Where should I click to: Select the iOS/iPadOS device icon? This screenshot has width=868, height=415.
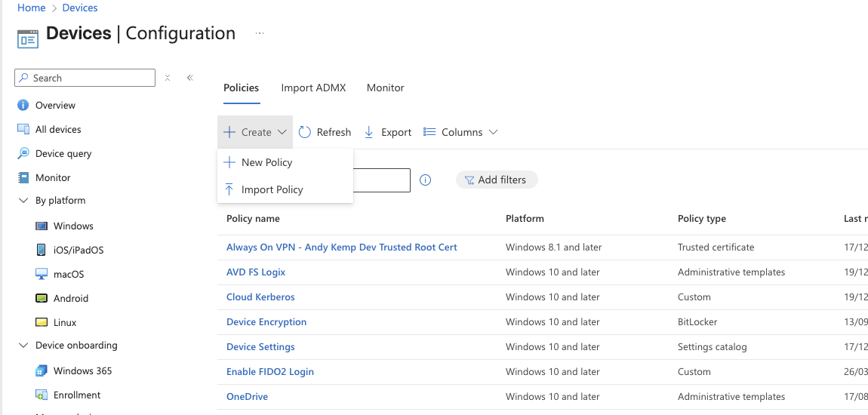42,251
